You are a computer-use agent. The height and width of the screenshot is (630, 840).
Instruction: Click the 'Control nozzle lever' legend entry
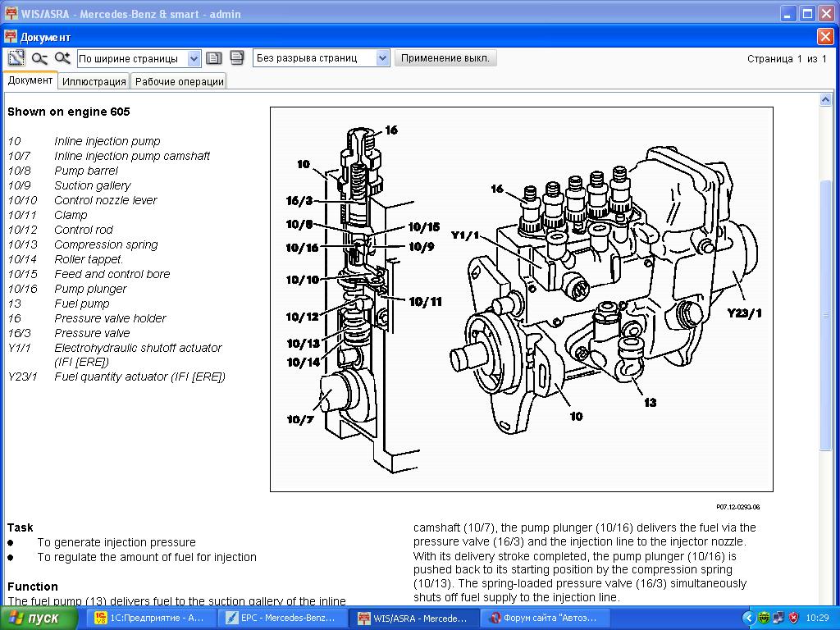tap(106, 200)
